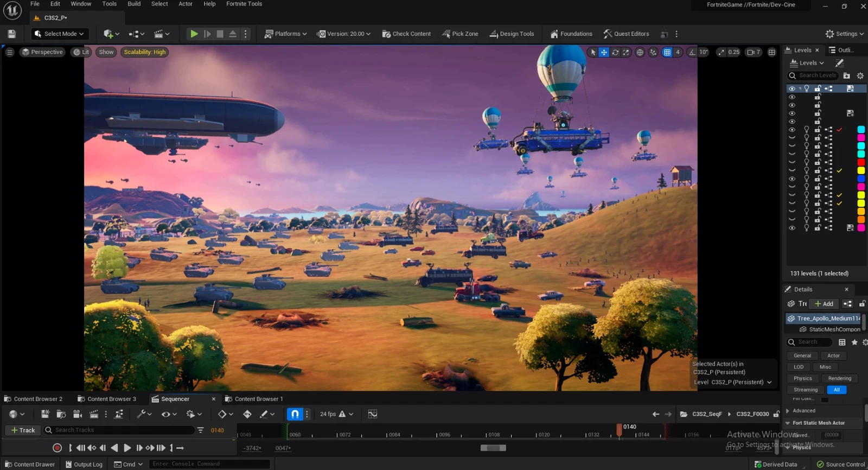Click the Sequencer curve editor icon
The height and width of the screenshot is (470, 868).
pos(372,414)
